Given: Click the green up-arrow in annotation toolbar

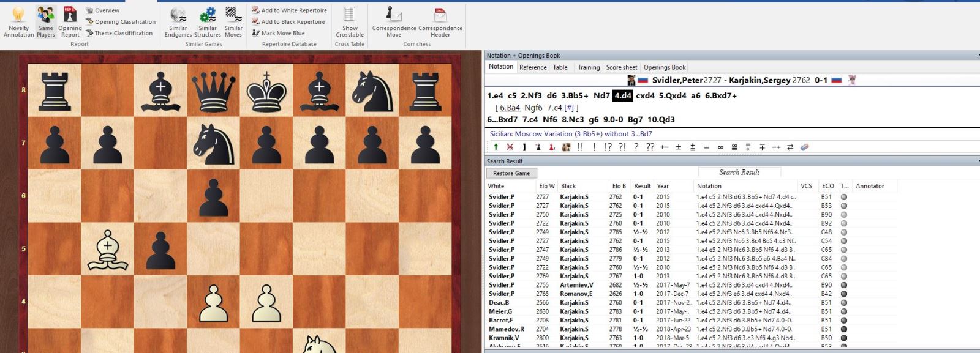Looking at the screenshot, I should (496, 147).
